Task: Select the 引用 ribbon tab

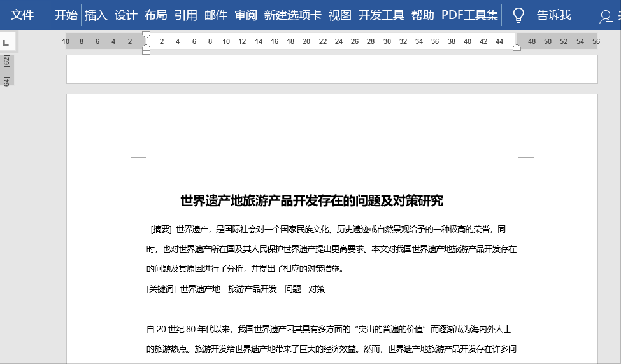Action: point(186,15)
